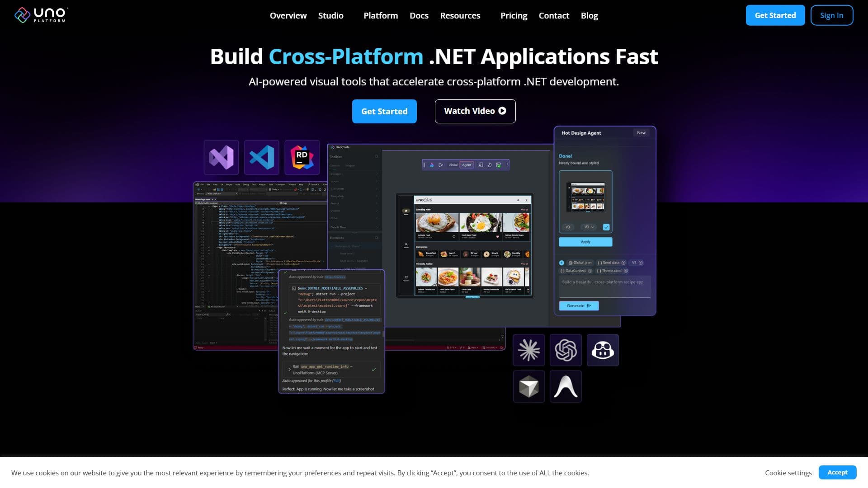Click the Watch Video button

click(475, 111)
